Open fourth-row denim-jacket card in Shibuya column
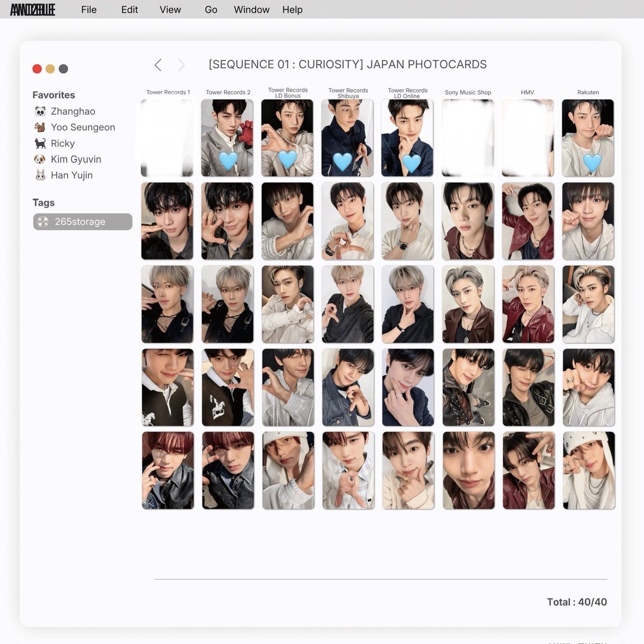This screenshot has width=644, height=644. 347,387
